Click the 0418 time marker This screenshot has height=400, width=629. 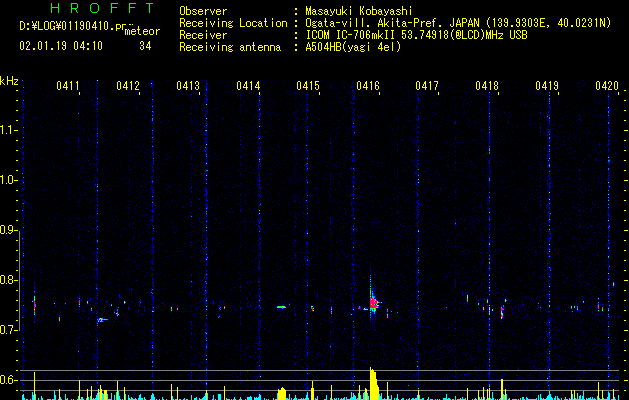(487, 85)
